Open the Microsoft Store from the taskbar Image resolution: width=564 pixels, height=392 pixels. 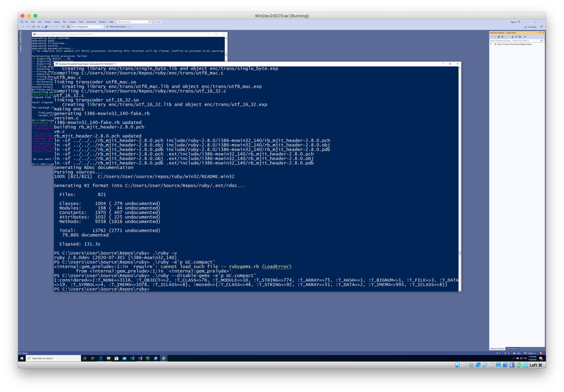tap(116, 358)
